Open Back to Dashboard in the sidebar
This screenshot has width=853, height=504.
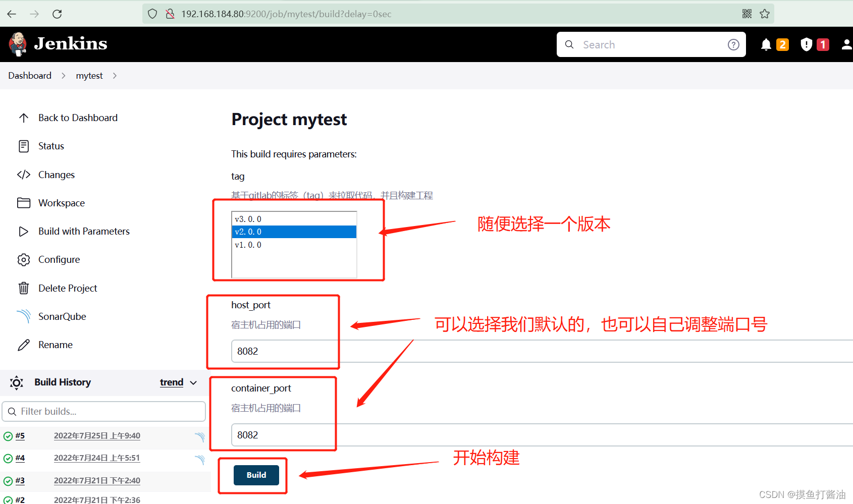(78, 118)
